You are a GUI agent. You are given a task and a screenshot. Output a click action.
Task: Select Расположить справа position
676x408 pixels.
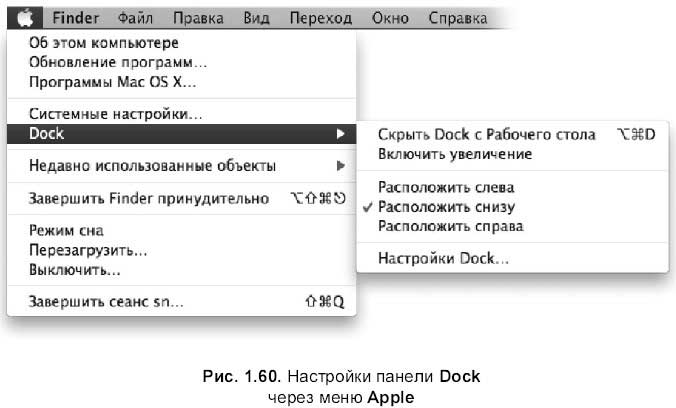pos(450,226)
